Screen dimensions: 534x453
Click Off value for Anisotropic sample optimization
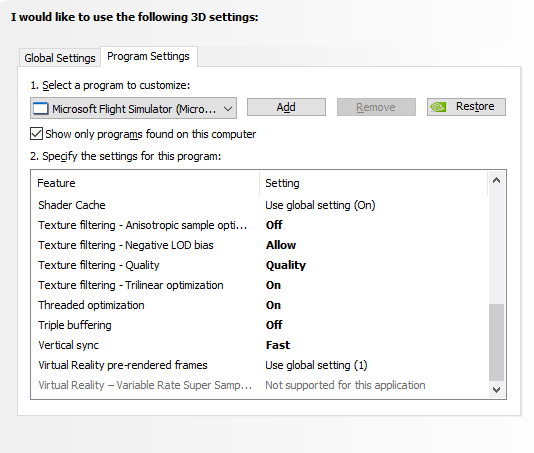(x=274, y=225)
